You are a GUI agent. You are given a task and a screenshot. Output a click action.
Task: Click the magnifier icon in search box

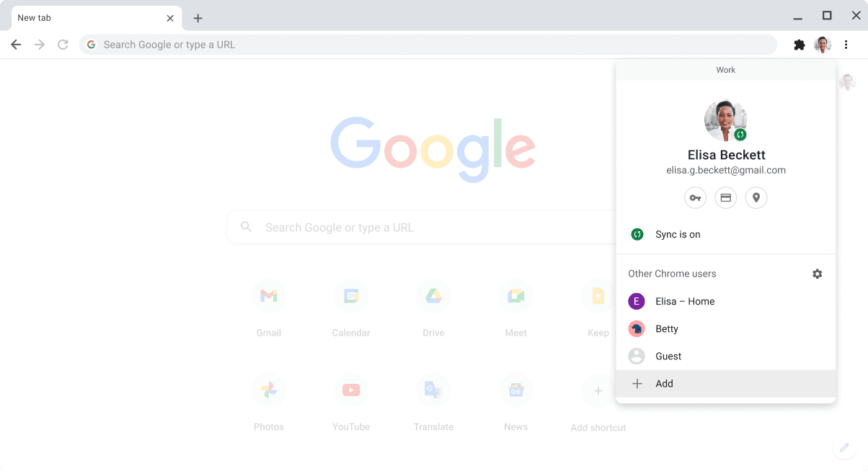tap(247, 227)
